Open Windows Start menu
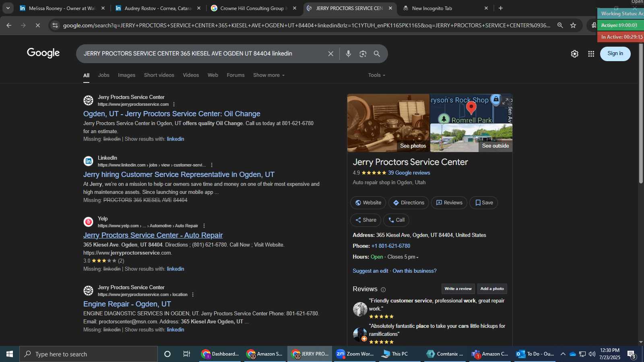 10,354
